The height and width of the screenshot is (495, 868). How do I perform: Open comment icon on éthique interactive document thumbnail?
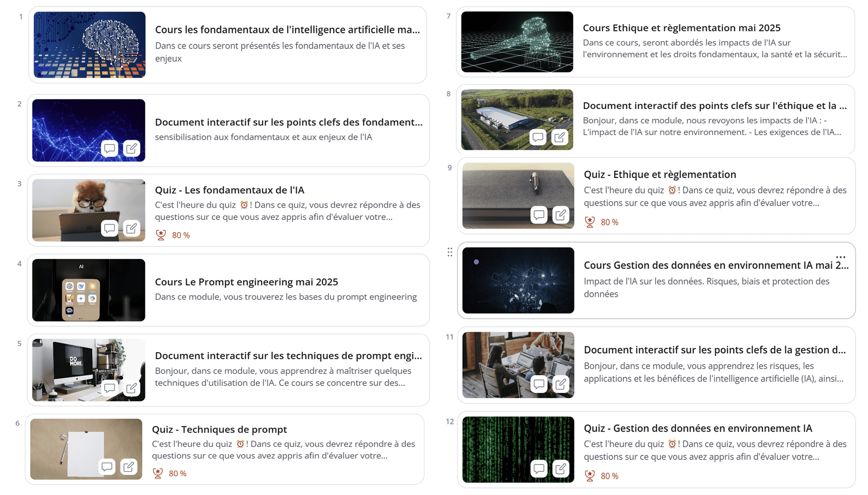[x=538, y=137]
